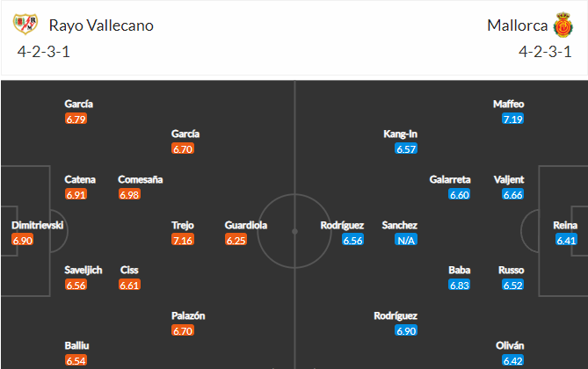The width and height of the screenshot is (588, 369).
Task: Click Baba's 6.83 rating badge
Action: click(x=460, y=286)
